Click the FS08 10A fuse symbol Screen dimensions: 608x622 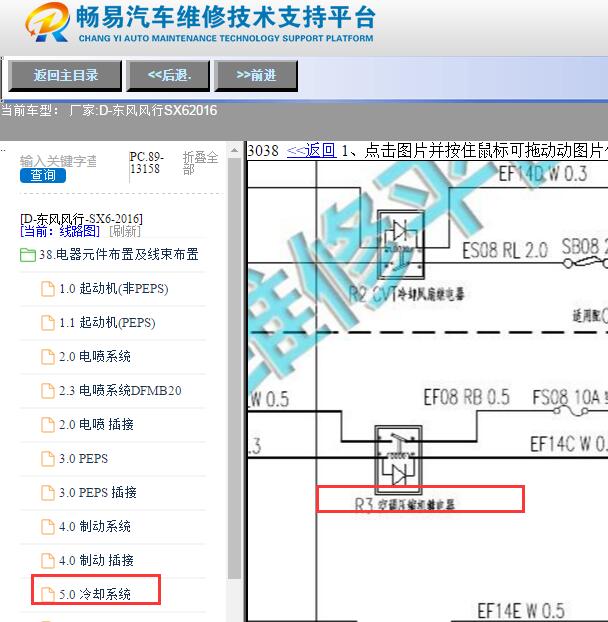click(x=570, y=411)
